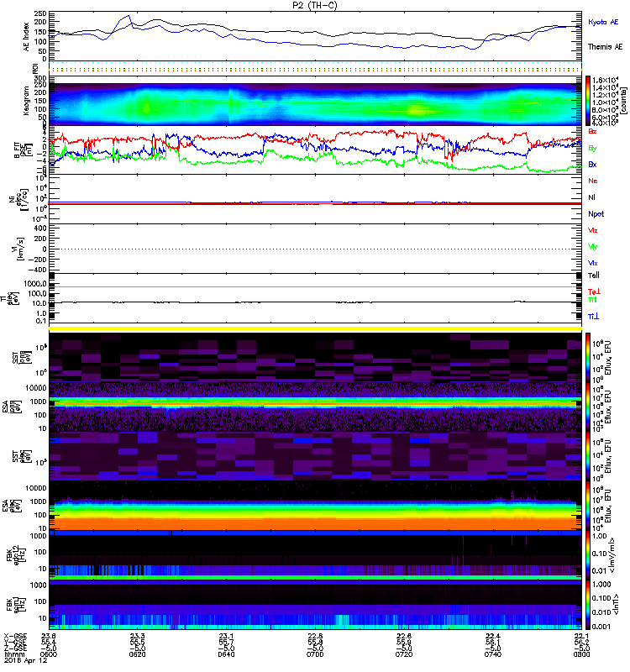Click the green "Viy" velocity legend label
The image size is (630, 672).
tap(592, 247)
